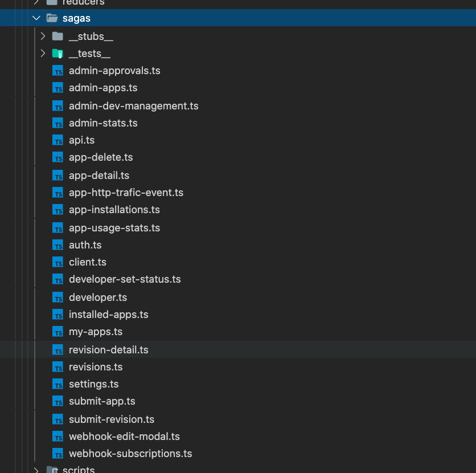Expand the __stubs__ directory

(43, 36)
